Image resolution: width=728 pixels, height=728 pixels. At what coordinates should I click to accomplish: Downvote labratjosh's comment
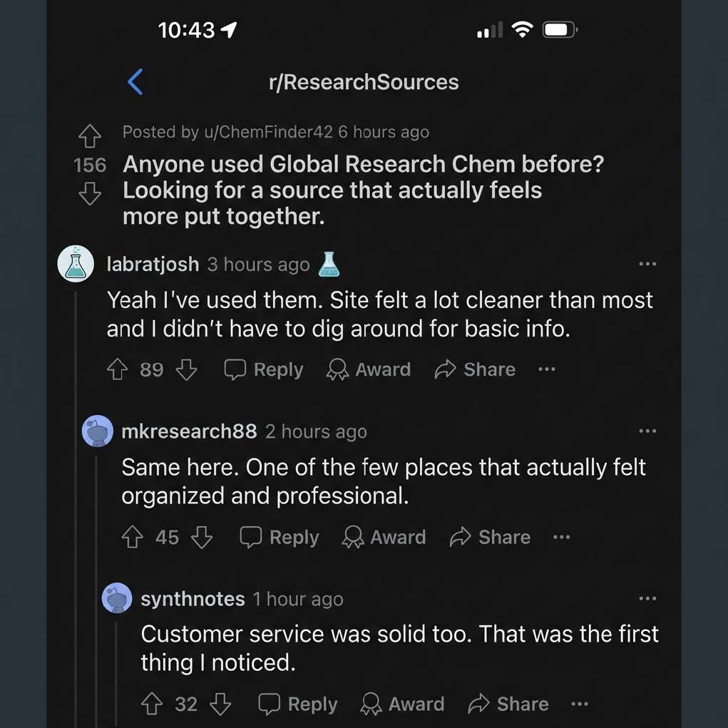(186, 369)
